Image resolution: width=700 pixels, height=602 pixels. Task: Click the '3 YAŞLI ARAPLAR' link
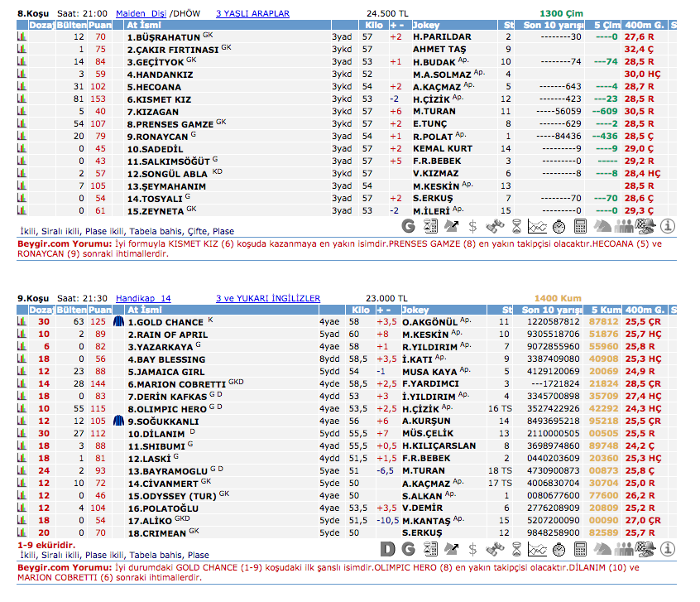click(x=252, y=14)
